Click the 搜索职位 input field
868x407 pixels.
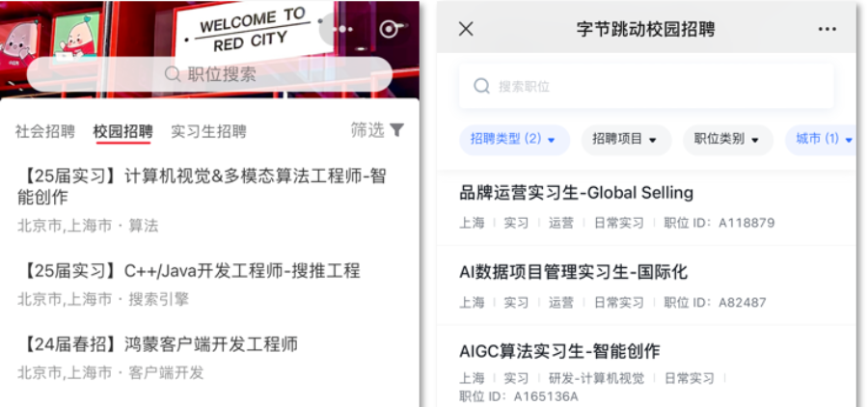tap(646, 86)
